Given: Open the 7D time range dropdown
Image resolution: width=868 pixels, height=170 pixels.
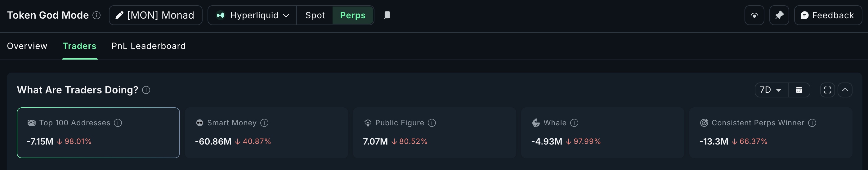Looking at the screenshot, I should click(x=771, y=90).
